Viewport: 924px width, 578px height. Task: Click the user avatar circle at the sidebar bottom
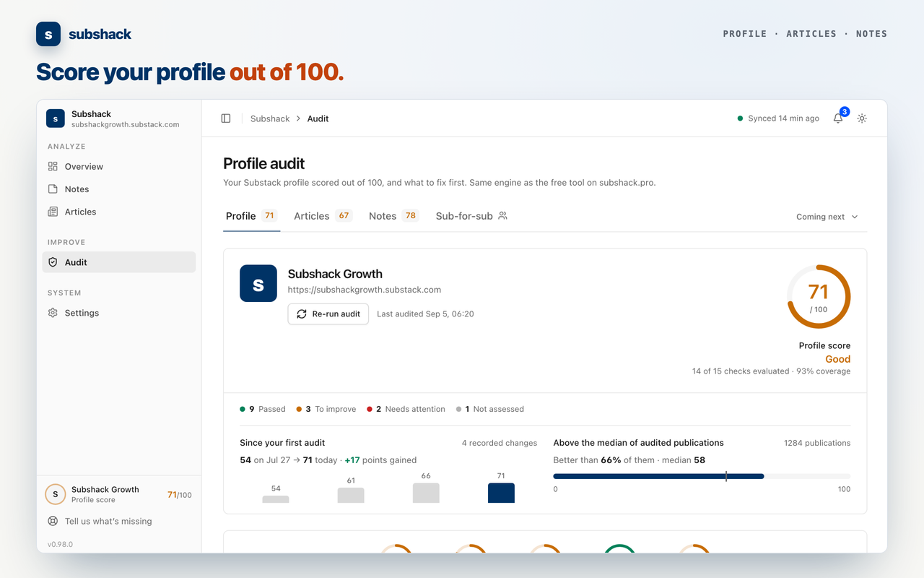56,494
